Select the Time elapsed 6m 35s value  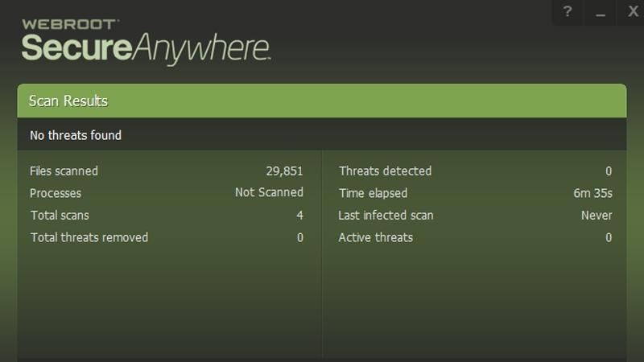(592, 193)
